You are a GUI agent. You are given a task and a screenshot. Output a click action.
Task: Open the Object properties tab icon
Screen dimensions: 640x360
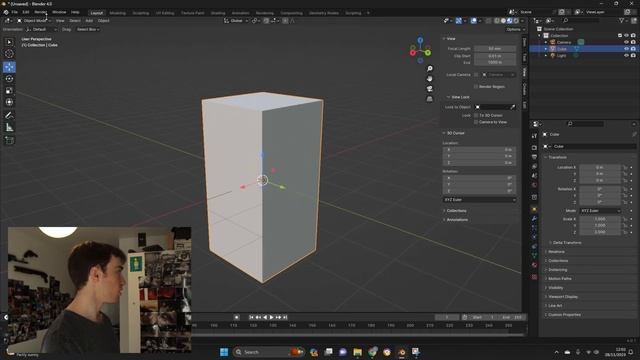click(x=534, y=209)
